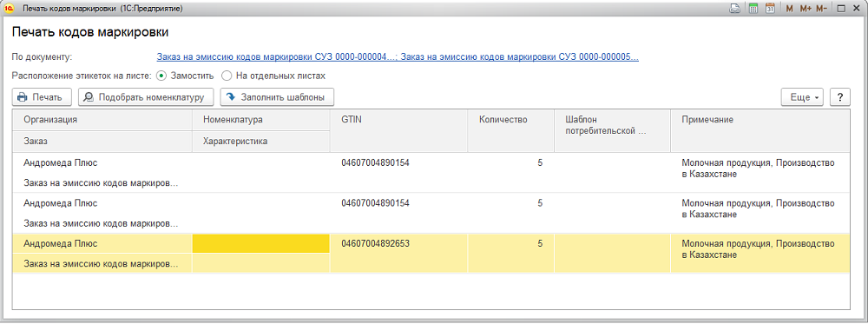Click the GTIN column header
Viewport: 868px width, 324px height.
tap(398, 130)
